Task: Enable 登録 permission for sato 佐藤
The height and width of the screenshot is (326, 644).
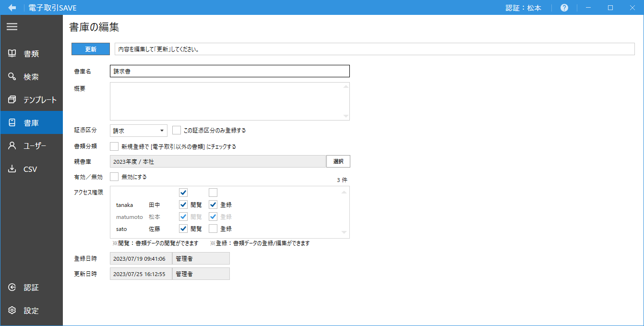Action: 213,229
